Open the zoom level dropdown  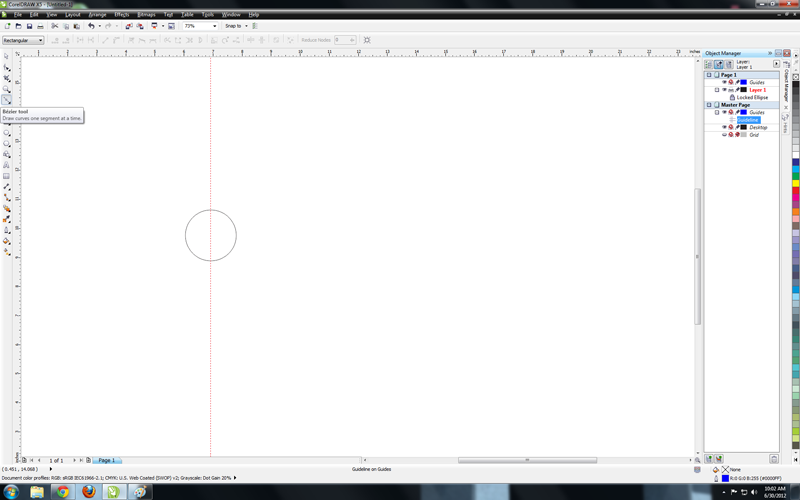[214, 26]
